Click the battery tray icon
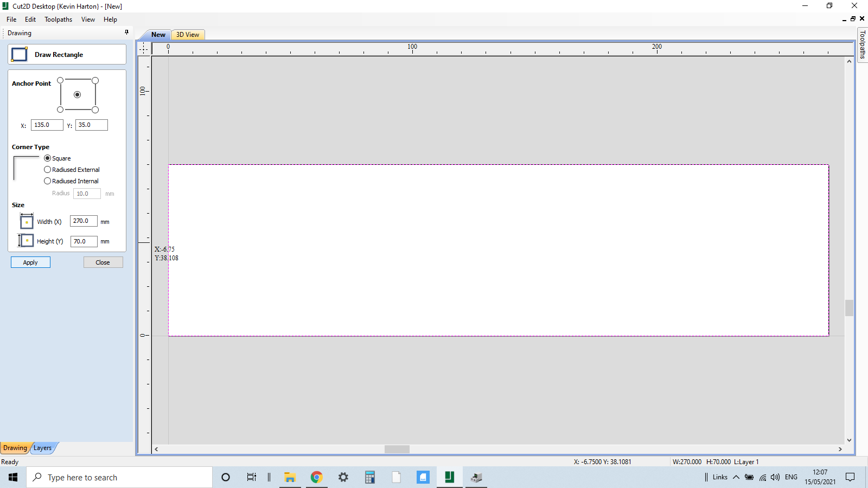Viewport: 868px width, 488px height. [x=749, y=477]
